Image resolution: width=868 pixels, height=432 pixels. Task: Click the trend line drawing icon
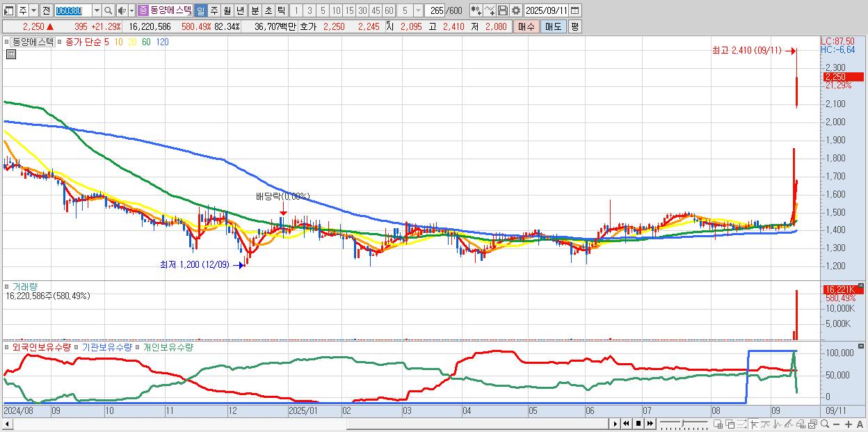pyautogui.click(x=766, y=424)
